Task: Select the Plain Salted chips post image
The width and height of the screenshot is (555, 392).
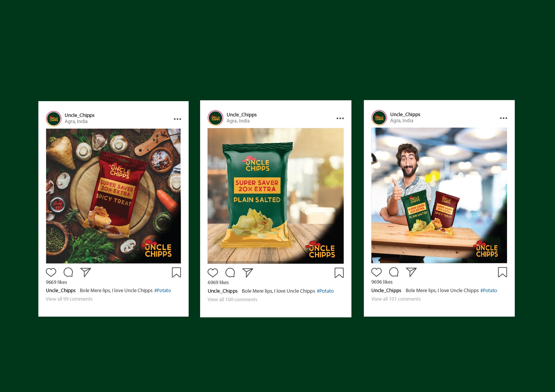Action: click(276, 196)
